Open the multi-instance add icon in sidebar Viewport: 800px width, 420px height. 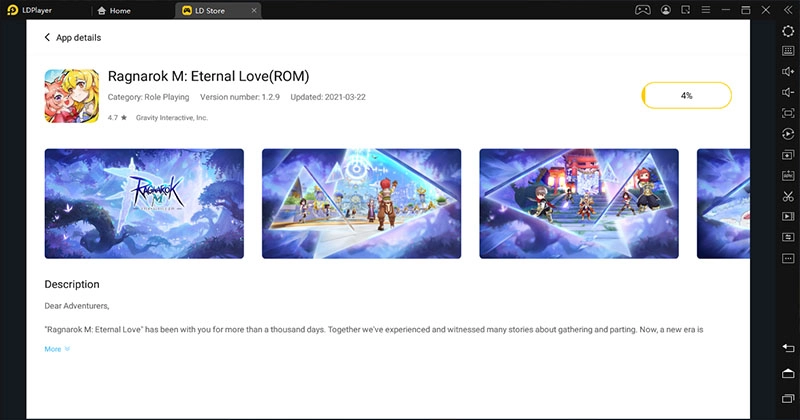[788, 155]
